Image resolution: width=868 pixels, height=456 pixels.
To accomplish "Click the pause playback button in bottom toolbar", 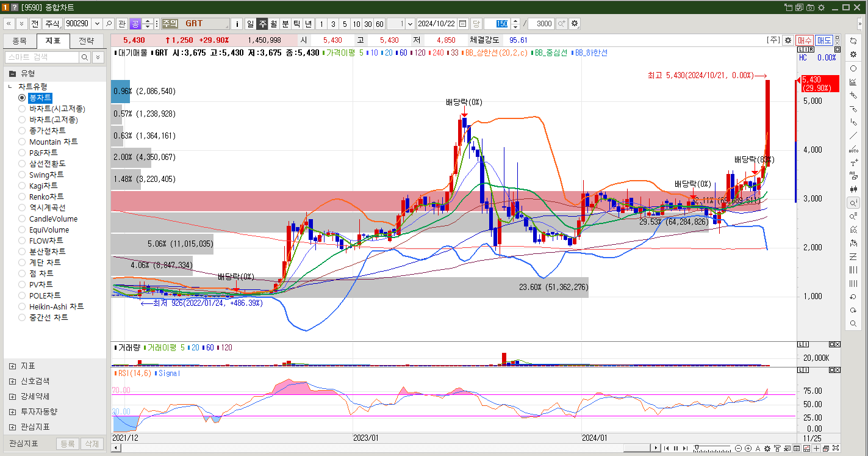I will 676,449.
